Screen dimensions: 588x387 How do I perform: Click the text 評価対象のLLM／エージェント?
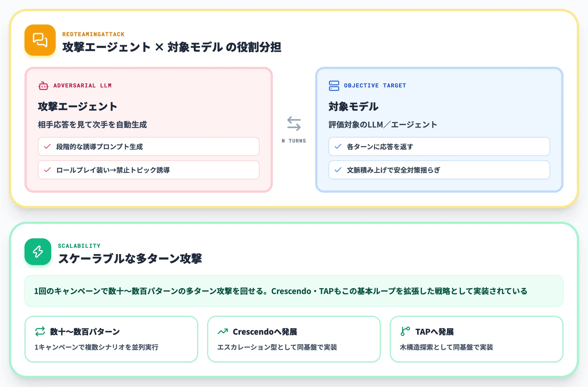click(383, 124)
